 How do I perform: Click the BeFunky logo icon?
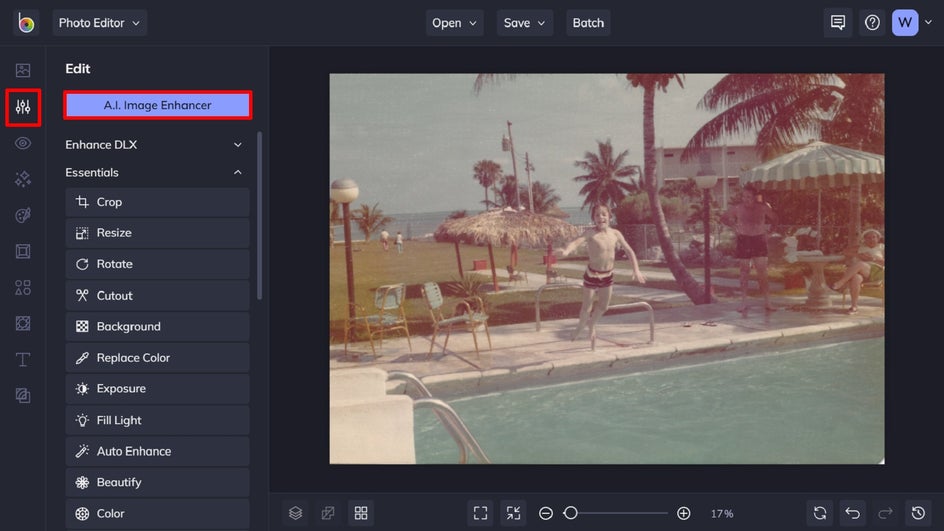click(26, 23)
